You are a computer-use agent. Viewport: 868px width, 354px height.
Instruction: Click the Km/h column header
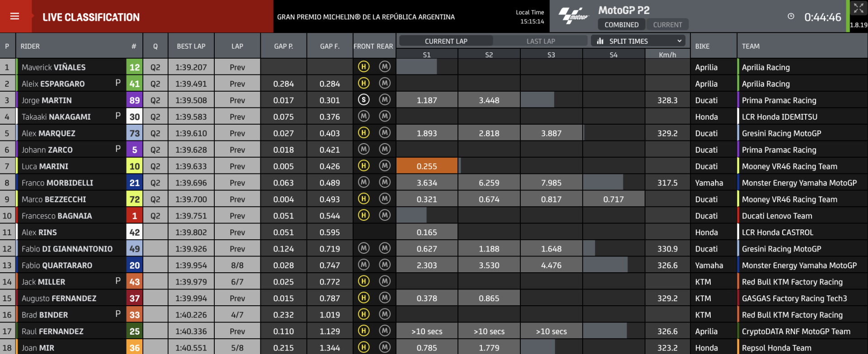point(667,55)
